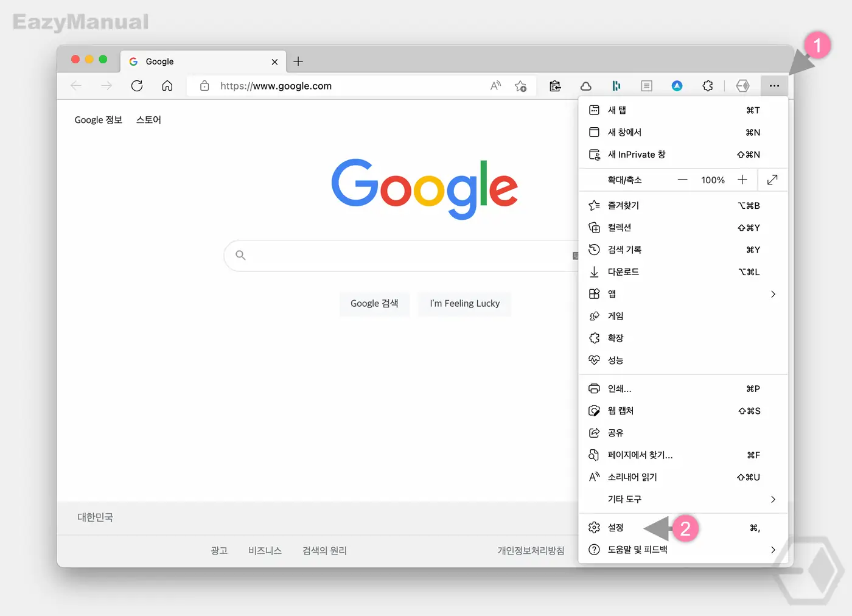Open 컬렉션 menu item
This screenshot has width=852, height=616.
click(x=683, y=228)
